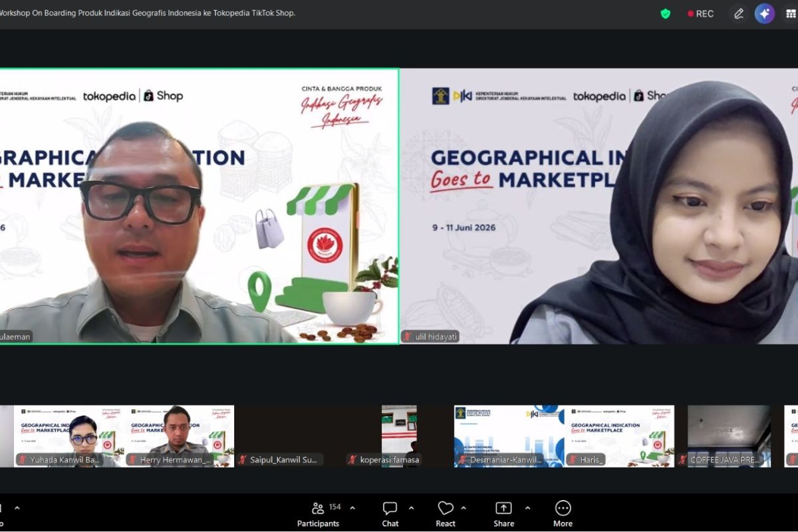Open the React heart menu
The image size is (798, 532).
click(x=446, y=514)
